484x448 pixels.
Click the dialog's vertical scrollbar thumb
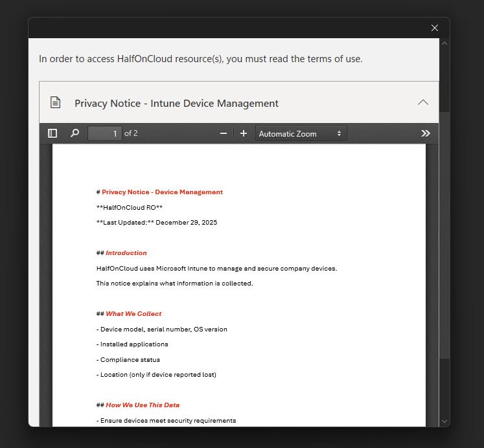pyautogui.click(x=444, y=233)
